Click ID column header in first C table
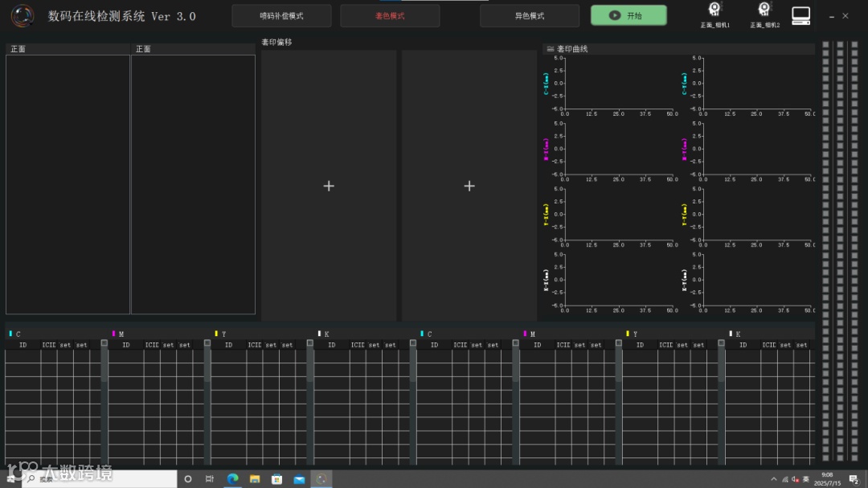 [23, 345]
